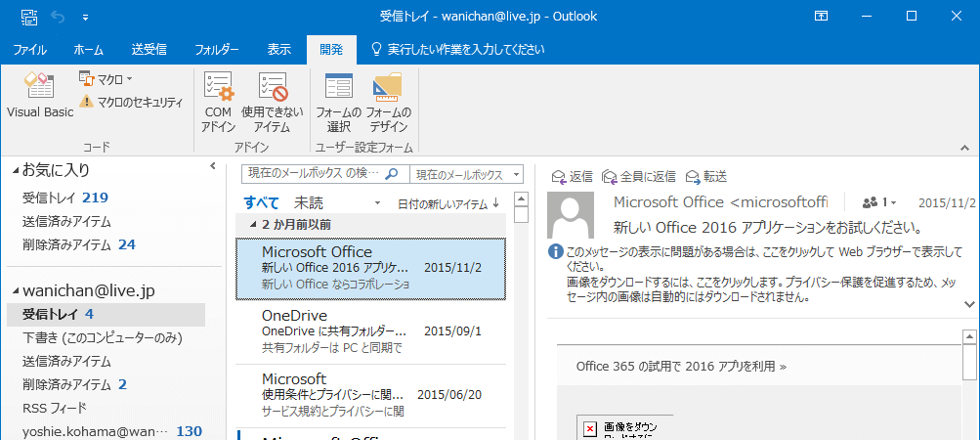Filter the message list to Unread

309,202
